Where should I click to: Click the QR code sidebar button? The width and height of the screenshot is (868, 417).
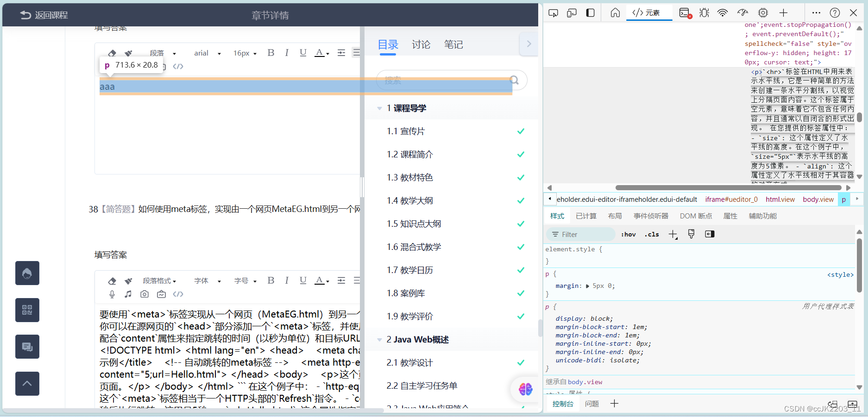point(27,310)
